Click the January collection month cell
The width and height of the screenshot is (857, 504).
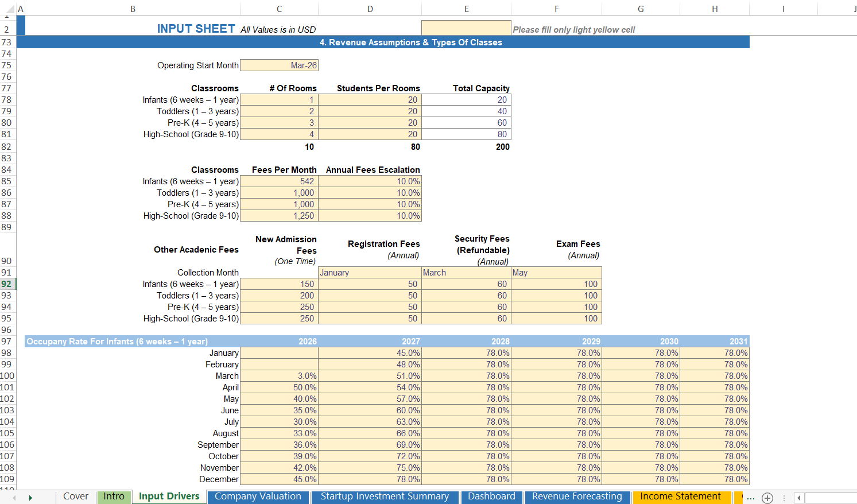pyautogui.click(x=370, y=273)
